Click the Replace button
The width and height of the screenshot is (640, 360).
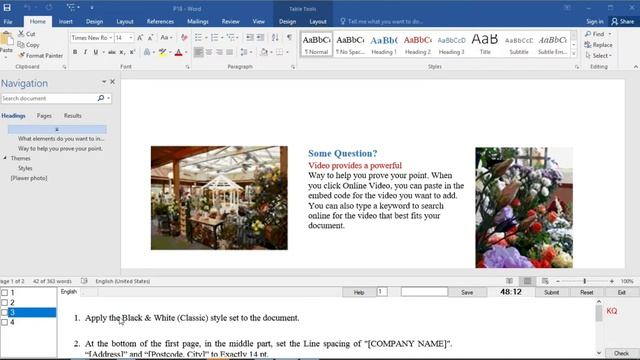[x=598, y=45]
